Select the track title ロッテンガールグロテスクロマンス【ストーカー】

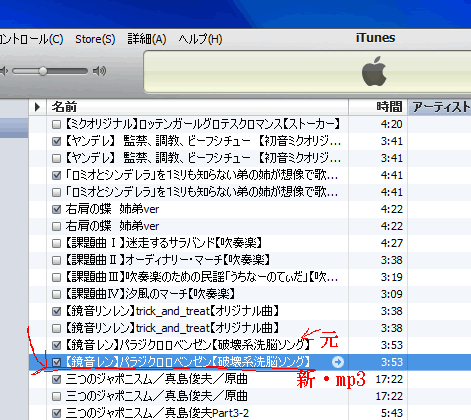[202, 124]
